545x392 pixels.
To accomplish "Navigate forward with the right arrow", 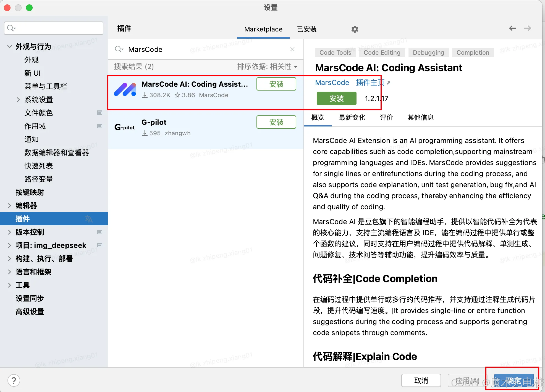I will tap(527, 28).
